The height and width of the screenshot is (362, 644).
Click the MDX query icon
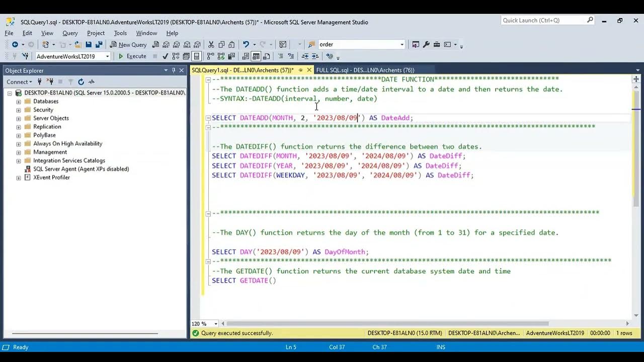coord(166,44)
